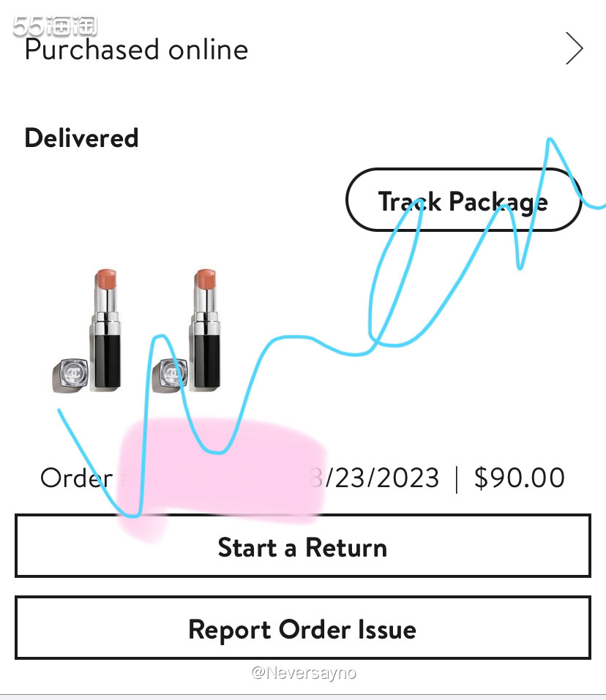Viewport: 606px width, 700px height.
Task: Click the Track Package button
Action: point(463,200)
